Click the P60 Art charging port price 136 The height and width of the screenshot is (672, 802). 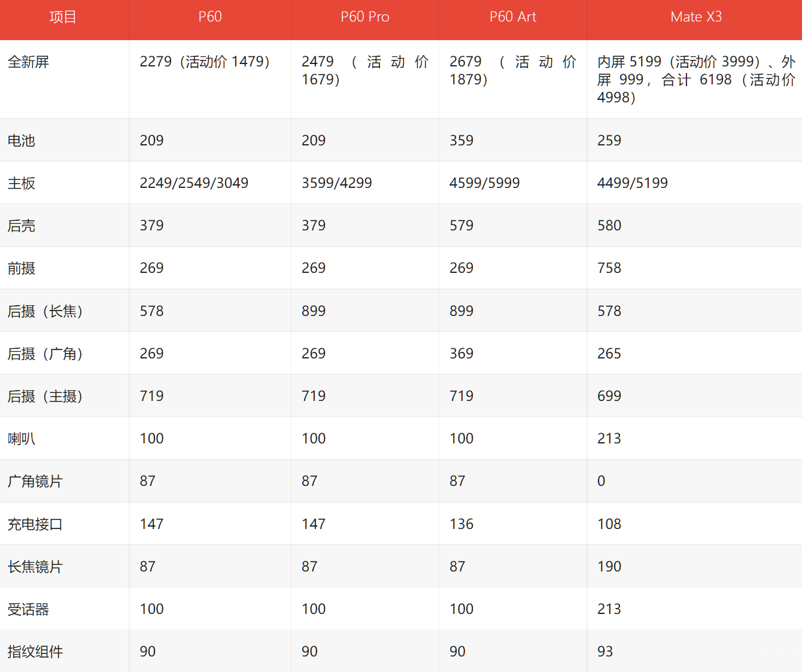pos(461,524)
